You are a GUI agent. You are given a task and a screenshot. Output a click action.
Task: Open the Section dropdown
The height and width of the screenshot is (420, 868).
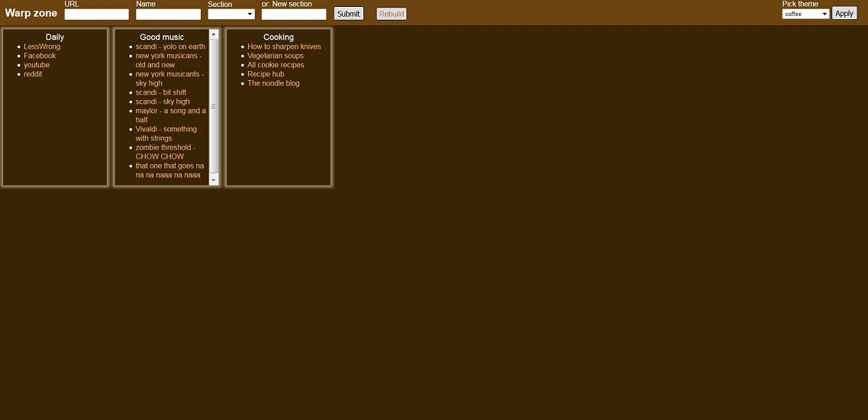click(x=231, y=15)
